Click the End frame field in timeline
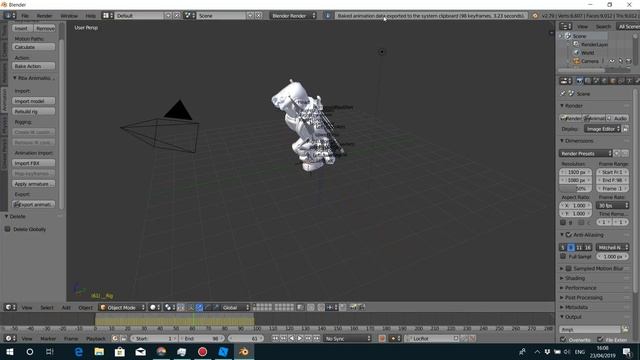Screen dimensions: 640x360 coord(202,338)
